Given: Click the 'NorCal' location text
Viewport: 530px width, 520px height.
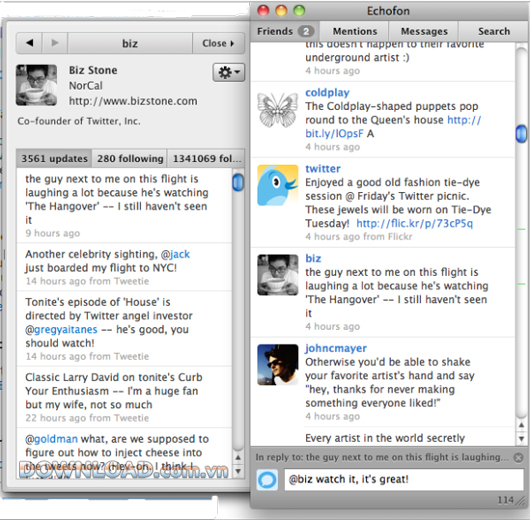Looking at the screenshot, I should click(x=86, y=86).
